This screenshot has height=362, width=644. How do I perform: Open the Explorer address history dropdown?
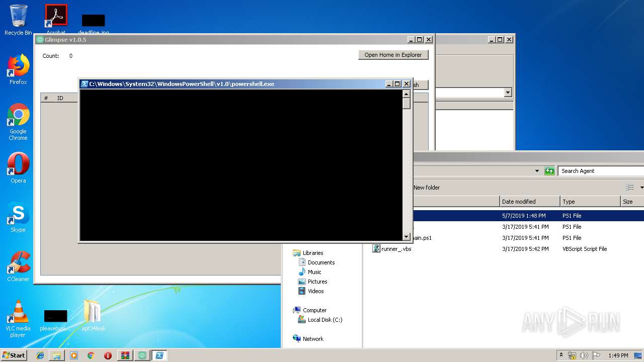click(537, 171)
